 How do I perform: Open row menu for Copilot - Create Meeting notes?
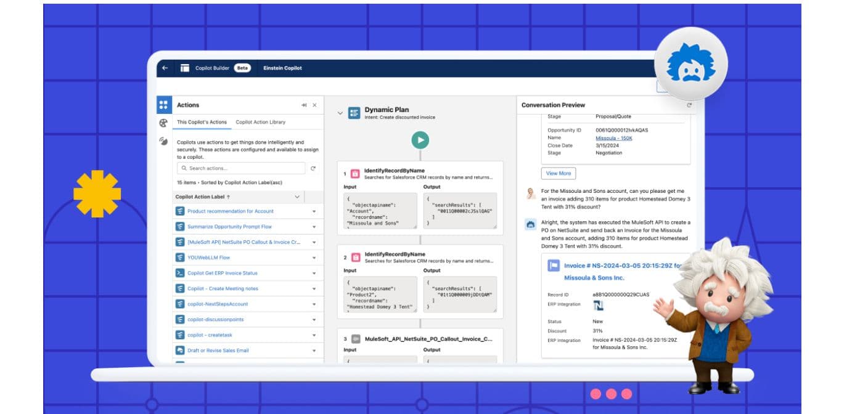(314, 289)
